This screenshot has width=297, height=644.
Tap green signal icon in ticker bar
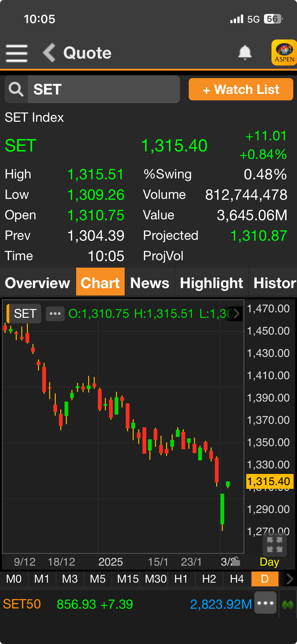pyautogui.click(x=288, y=604)
